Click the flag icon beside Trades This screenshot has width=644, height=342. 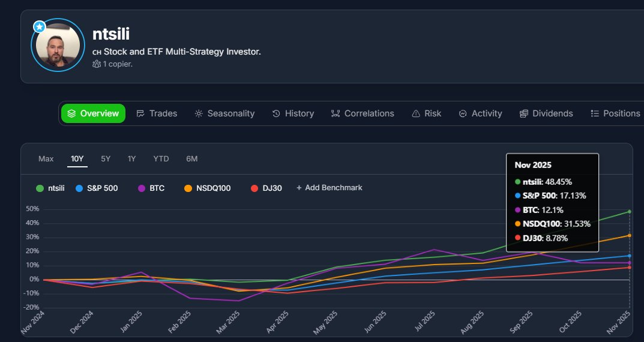(x=140, y=114)
